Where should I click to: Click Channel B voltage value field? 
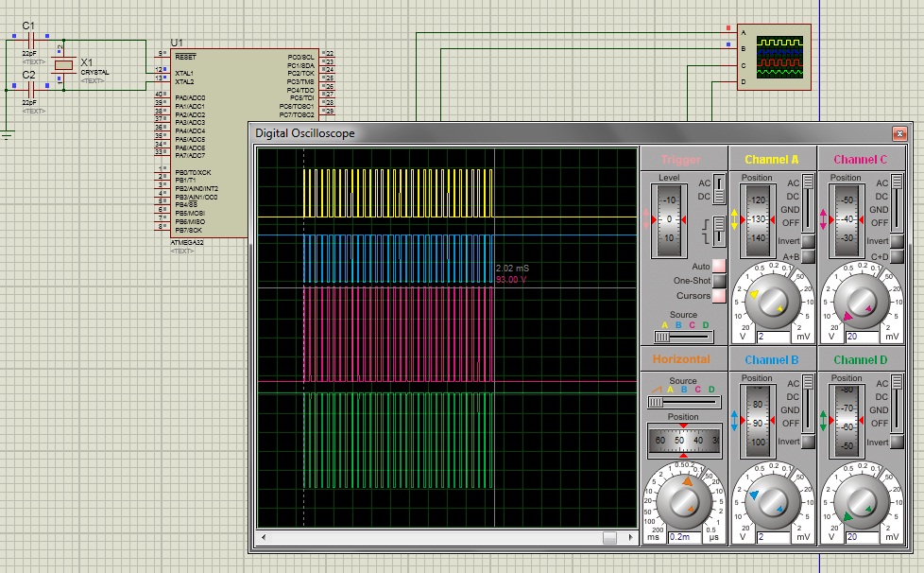tap(773, 537)
